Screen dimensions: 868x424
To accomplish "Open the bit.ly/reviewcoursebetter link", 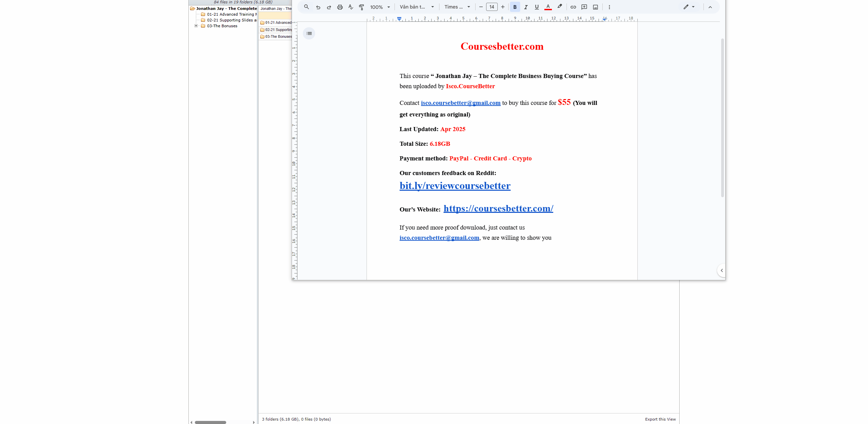I will point(455,186).
